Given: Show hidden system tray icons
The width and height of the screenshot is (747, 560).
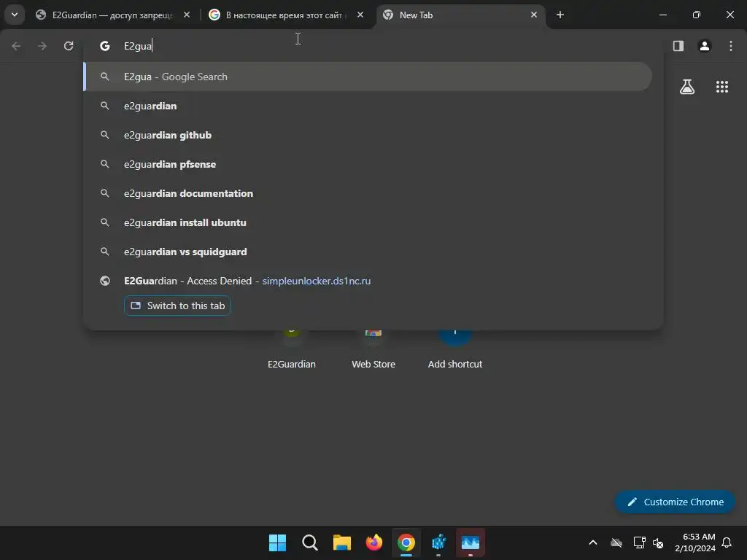Looking at the screenshot, I should pyautogui.click(x=593, y=542).
